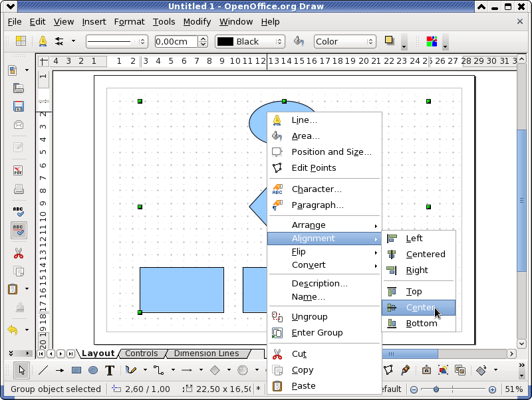Expand the Arrange submenu
This screenshot has width=532, height=400.
coord(325,225)
